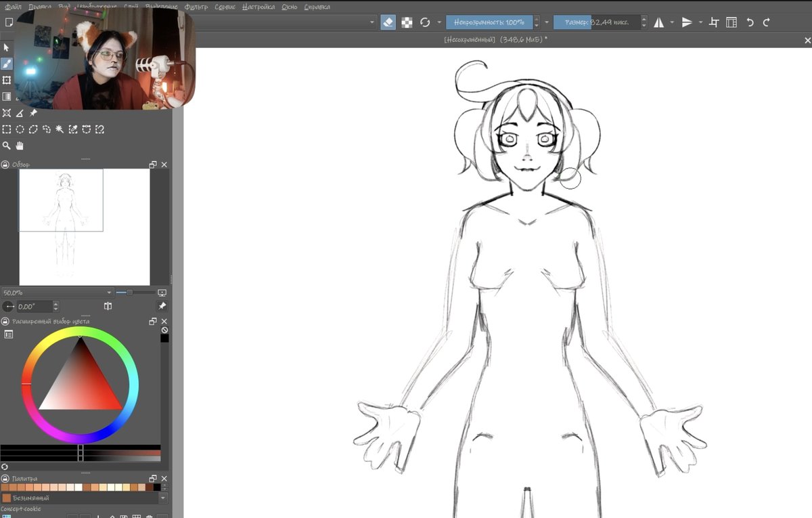Expand vertical mirror options dropdown
The image size is (812, 518).
click(x=700, y=22)
